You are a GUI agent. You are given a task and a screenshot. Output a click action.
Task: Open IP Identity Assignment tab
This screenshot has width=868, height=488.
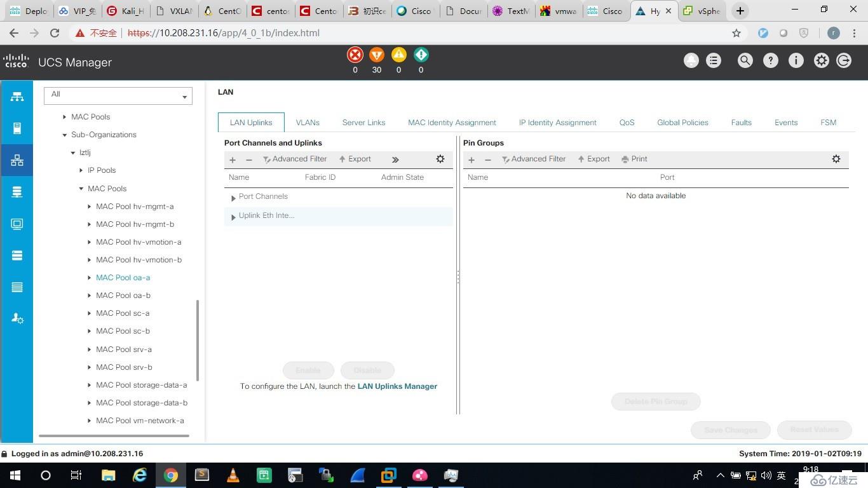click(x=557, y=123)
